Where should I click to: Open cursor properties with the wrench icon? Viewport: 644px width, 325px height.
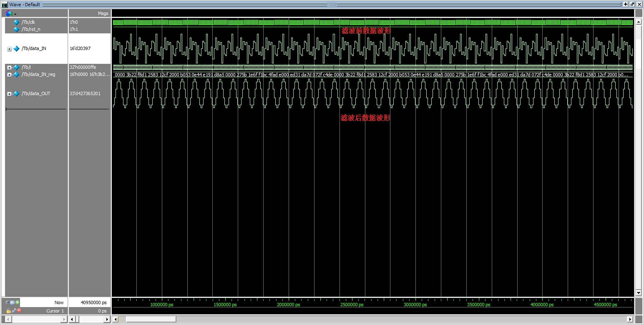[x=14, y=310]
